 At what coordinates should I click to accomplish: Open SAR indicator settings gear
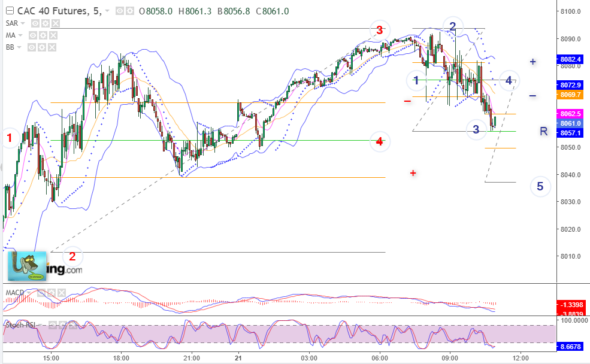(46, 24)
